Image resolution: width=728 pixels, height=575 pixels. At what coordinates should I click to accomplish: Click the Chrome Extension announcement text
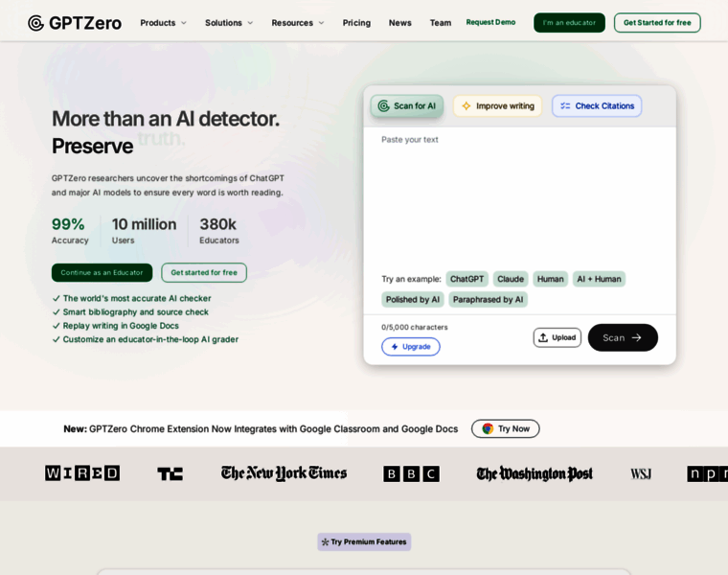[x=261, y=428]
